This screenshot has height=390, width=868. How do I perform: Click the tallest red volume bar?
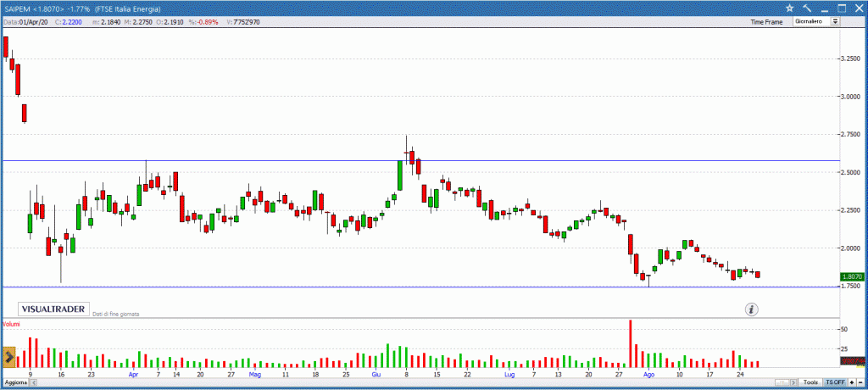pos(630,343)
